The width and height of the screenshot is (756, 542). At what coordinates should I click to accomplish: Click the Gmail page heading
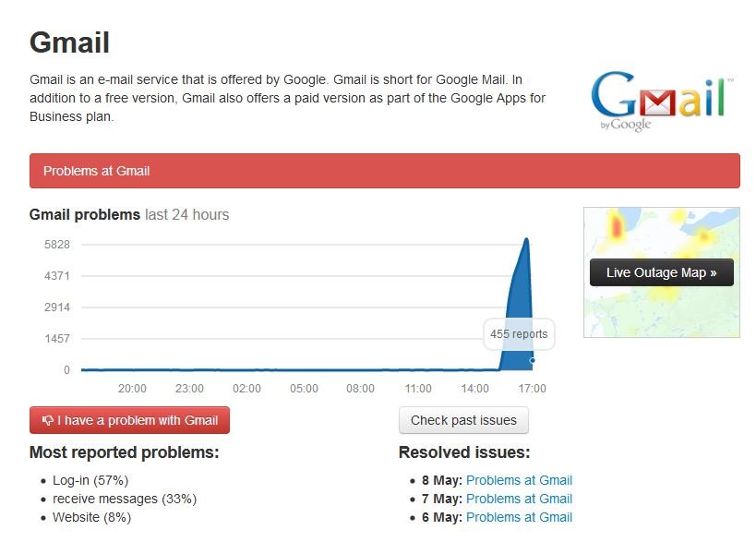[69, 42]
